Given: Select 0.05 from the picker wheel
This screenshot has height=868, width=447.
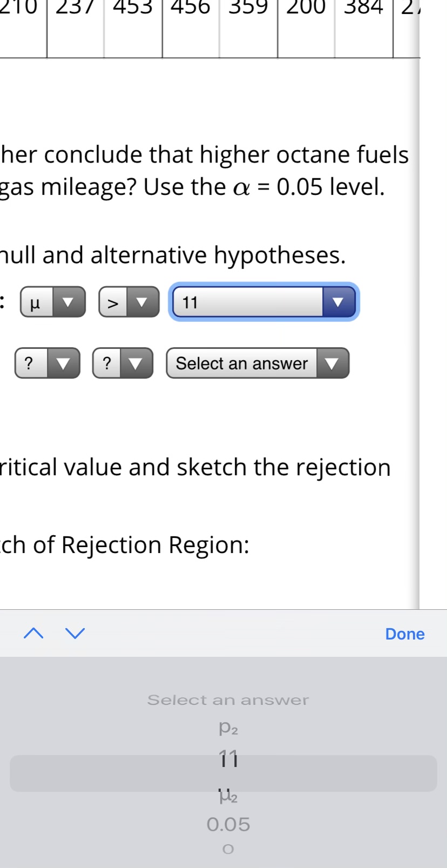Looking at the screenshot, I should coord(228,823).
